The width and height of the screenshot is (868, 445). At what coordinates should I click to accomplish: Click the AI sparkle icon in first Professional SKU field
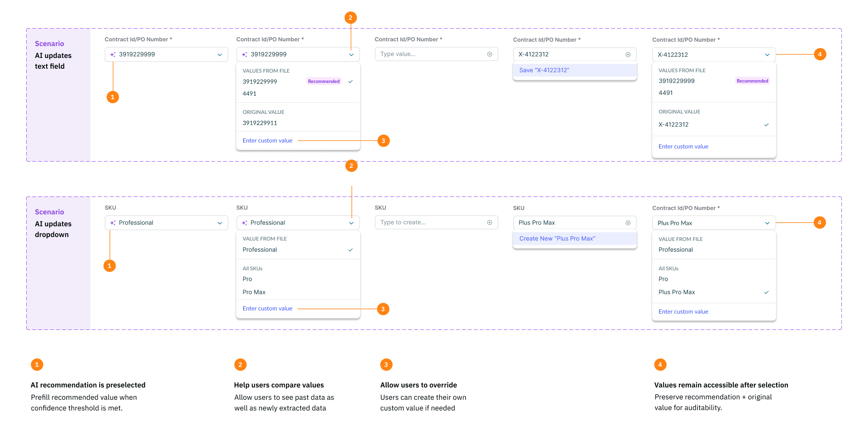click(113, 223)
